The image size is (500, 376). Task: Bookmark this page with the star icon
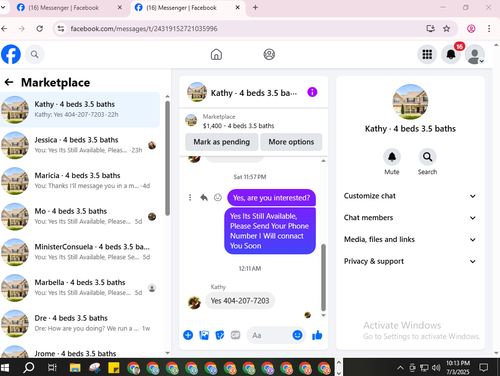point(446,29)
